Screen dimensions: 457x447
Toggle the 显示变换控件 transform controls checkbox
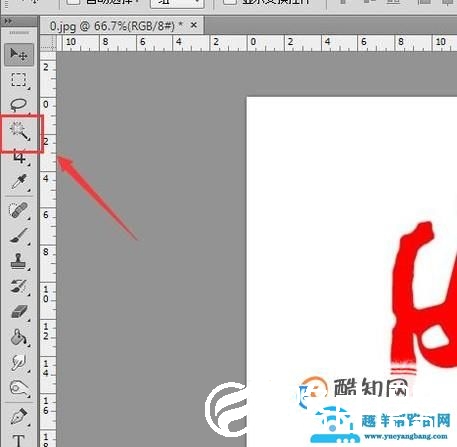(230, 1)
